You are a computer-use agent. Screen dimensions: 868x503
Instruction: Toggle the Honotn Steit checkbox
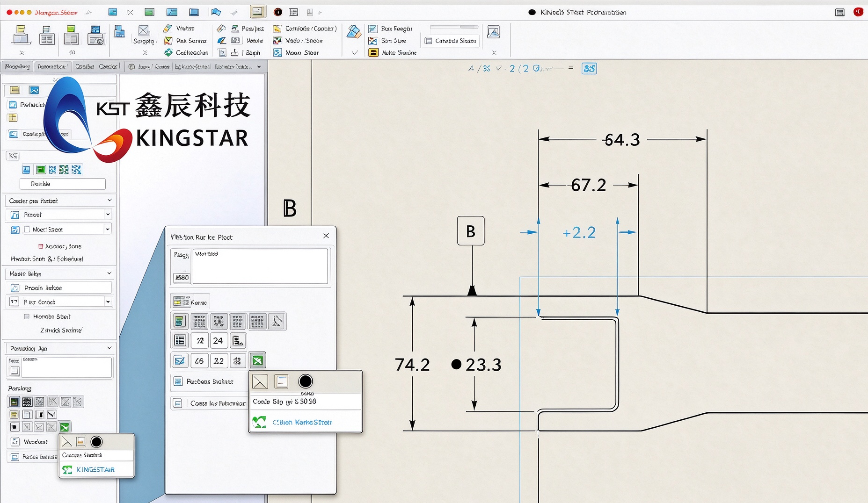[27, 316]
